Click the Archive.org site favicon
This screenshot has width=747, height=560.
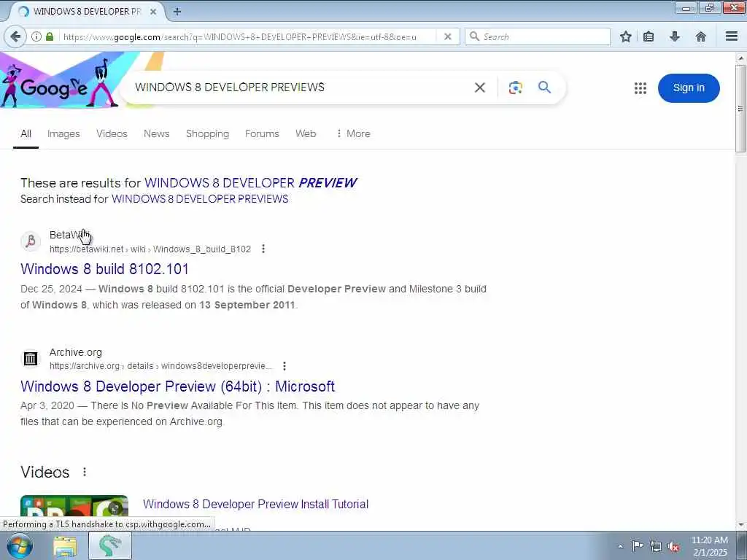[31, 358]
